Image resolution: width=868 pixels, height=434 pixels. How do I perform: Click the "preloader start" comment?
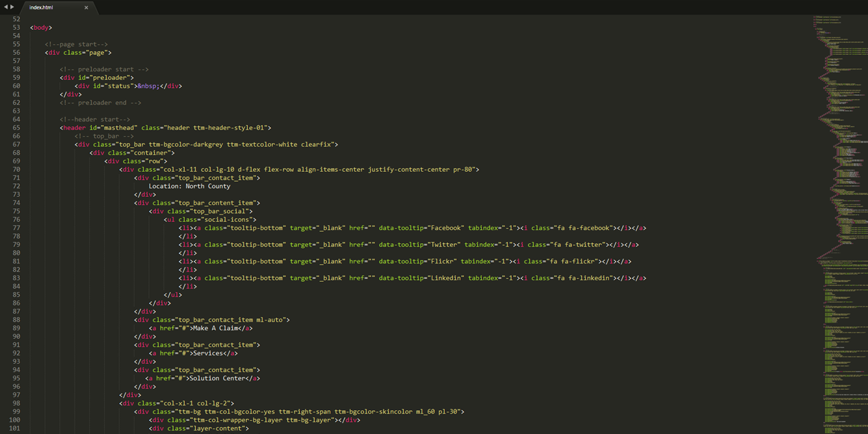click(104, 69)
